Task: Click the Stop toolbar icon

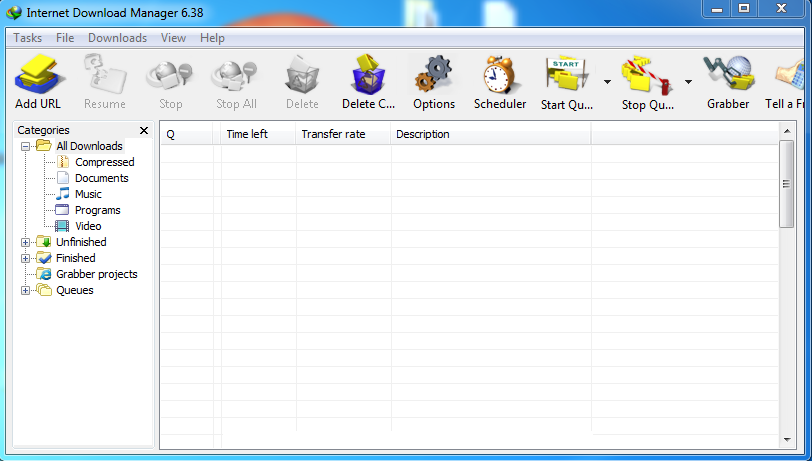Action: click(x=170, y=75)
